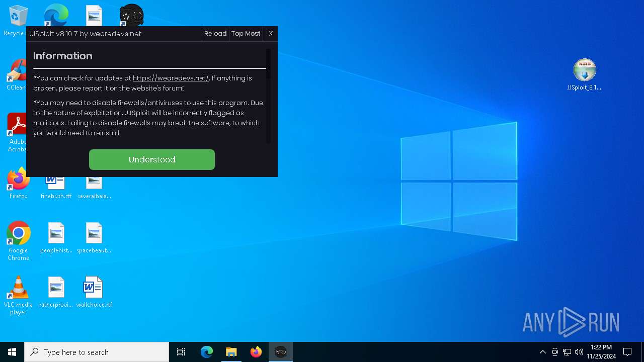Open the network status tray icon
Viewport: 644px width, 362px height.
coord(567,352)
